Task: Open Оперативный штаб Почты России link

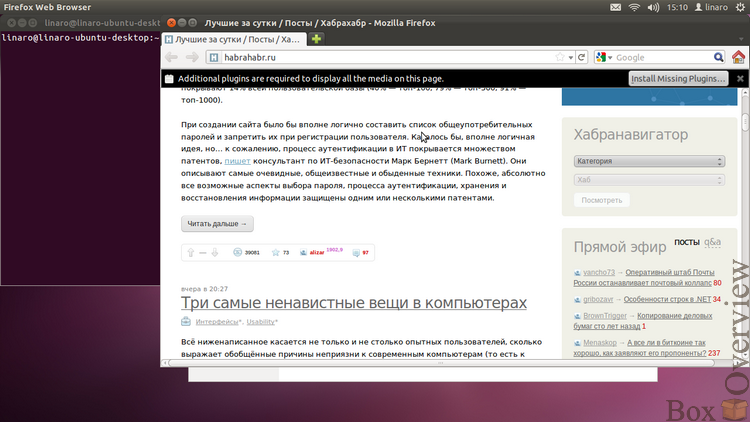Action: point(644,278)
